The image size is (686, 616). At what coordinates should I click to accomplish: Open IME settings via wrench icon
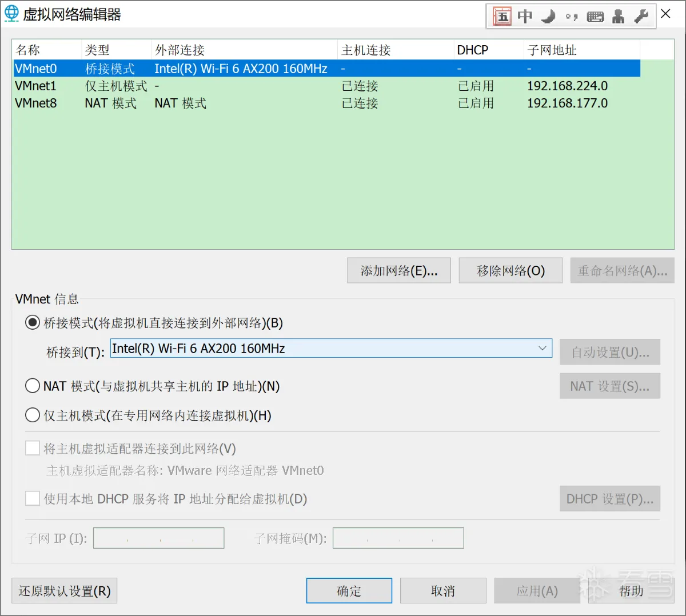(640, 16)
